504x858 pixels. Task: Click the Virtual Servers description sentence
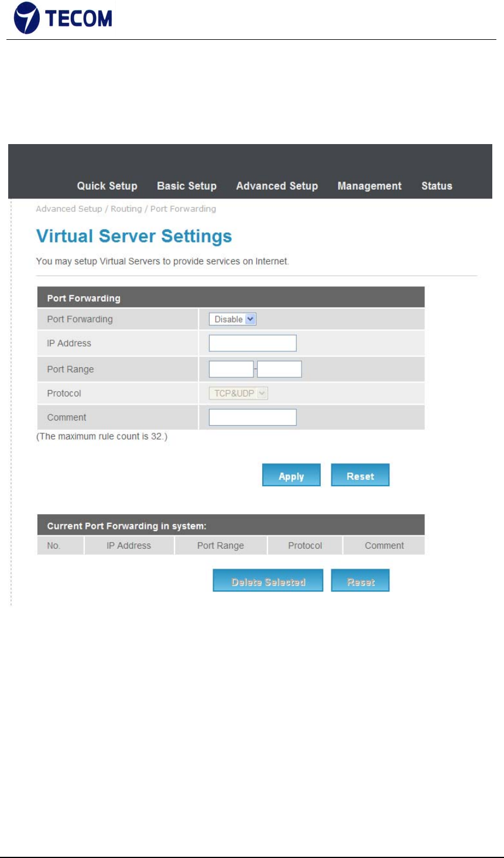162,261
